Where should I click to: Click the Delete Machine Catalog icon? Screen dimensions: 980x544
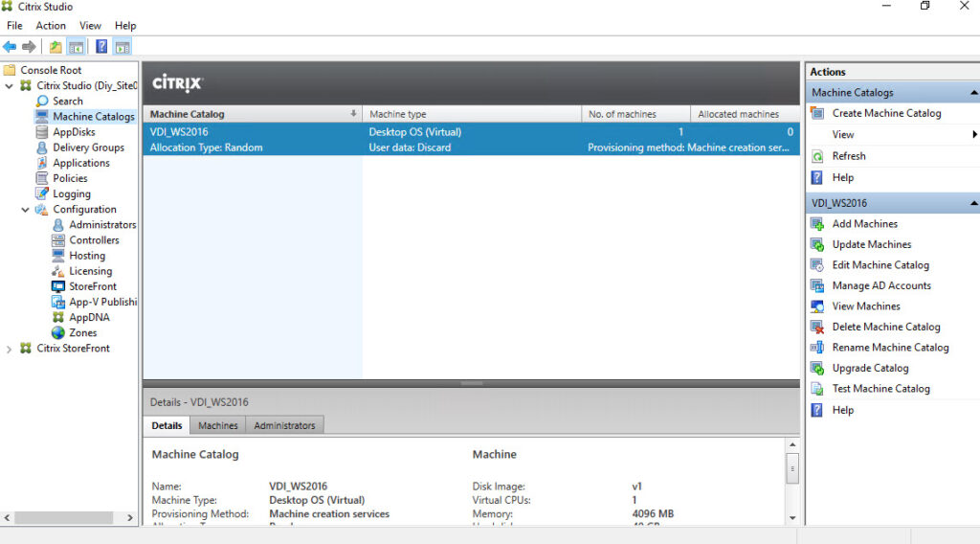coord(816,328)
